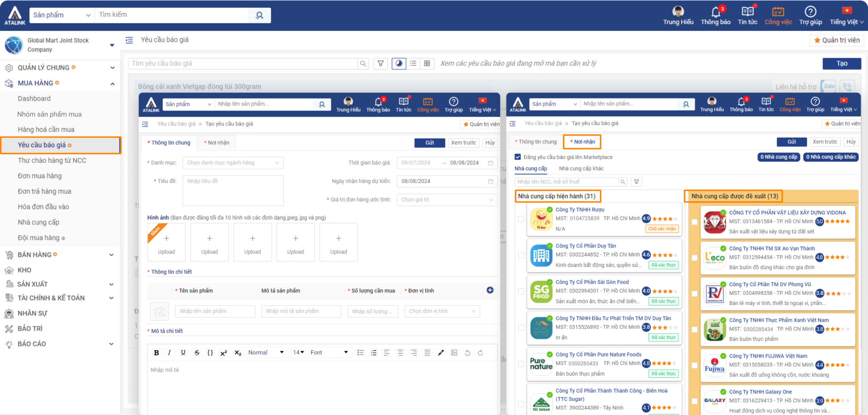Open Thư chào hàng từ NCC menu item
The image size is (868, 415).
pyautogui.click(x=52, y=160)
